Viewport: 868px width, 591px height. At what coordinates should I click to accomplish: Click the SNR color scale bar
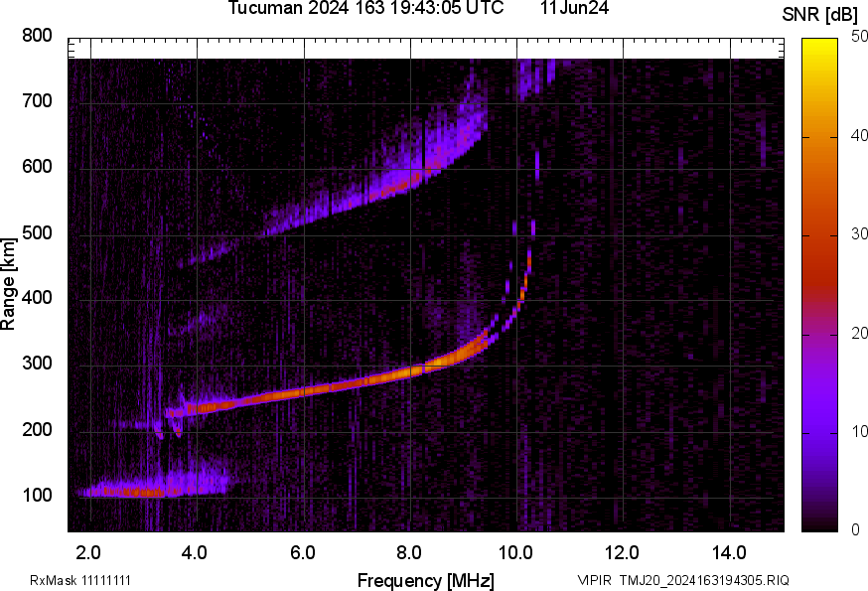pyautogui.click(x=820, y=285)
